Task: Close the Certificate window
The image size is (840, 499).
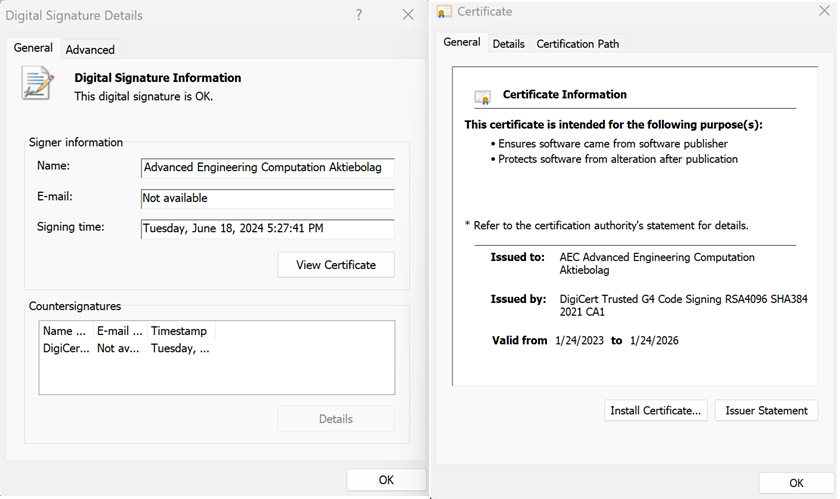Action: pyautogui.click(x=824, y=12)
